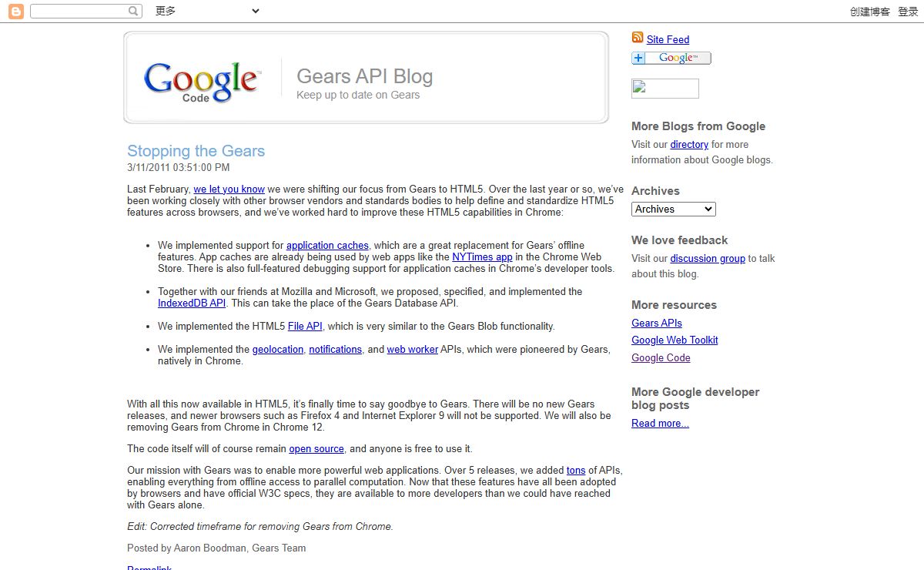Click the 'More Blogs from Google' heading
This screenshot has width=924, height=570.
[x=698, y=126]
